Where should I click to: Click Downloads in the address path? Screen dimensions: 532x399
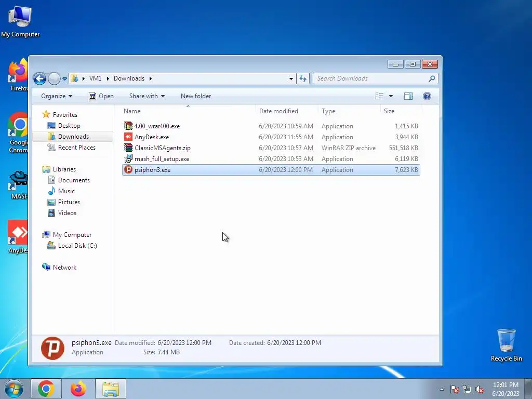[129, 78]
